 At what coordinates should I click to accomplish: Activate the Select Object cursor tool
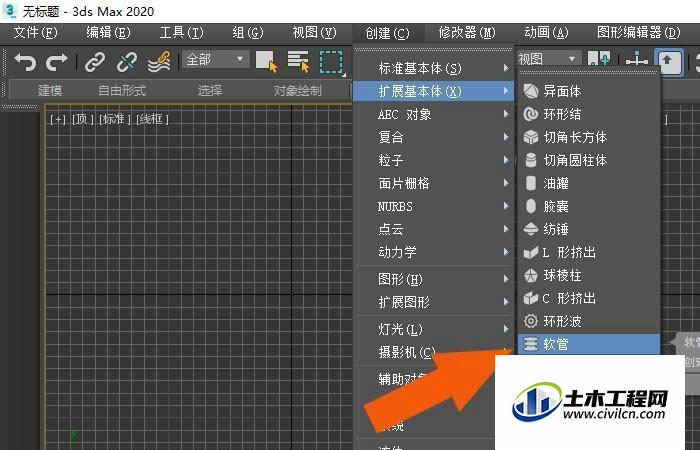point(267,61)
